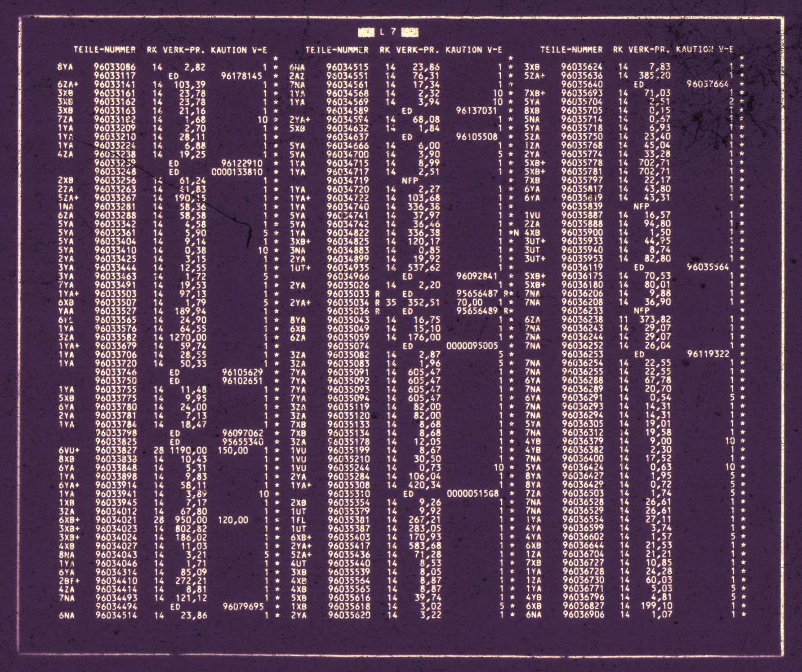802x672 pixels.
Task: Select price 537,62
Action: (424, 268)
